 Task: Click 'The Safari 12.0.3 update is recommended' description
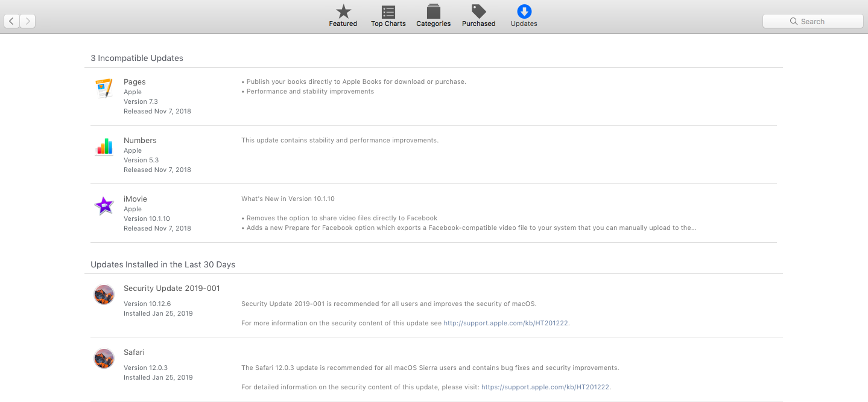pyautogui.click(x=430, y=368)
